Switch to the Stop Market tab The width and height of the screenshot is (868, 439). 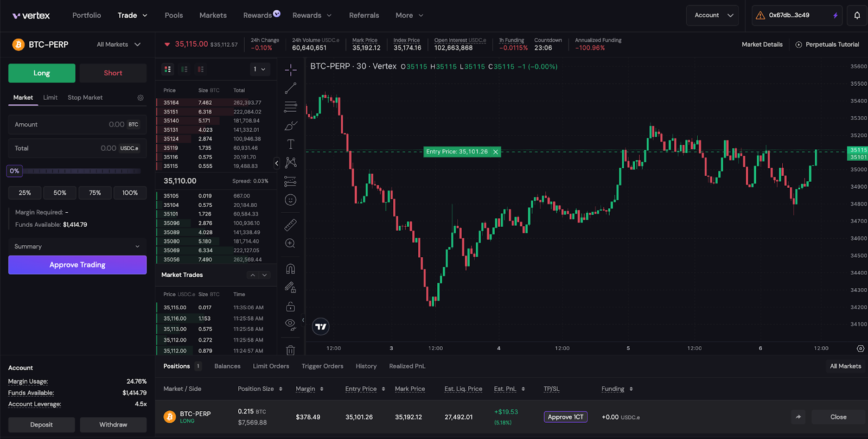point(85,98)
